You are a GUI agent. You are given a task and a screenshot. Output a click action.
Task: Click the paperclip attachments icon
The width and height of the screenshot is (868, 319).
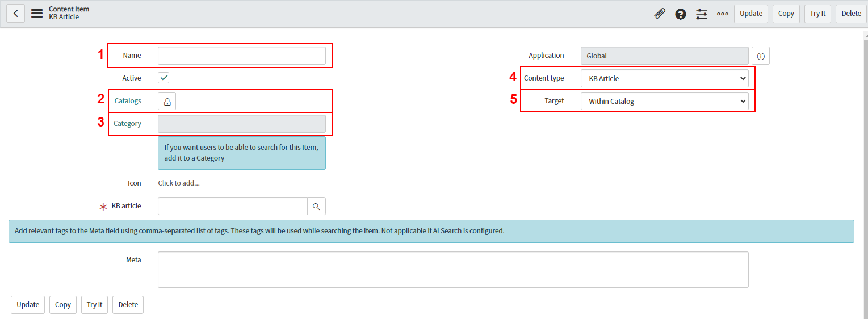(x=660, y=14)
